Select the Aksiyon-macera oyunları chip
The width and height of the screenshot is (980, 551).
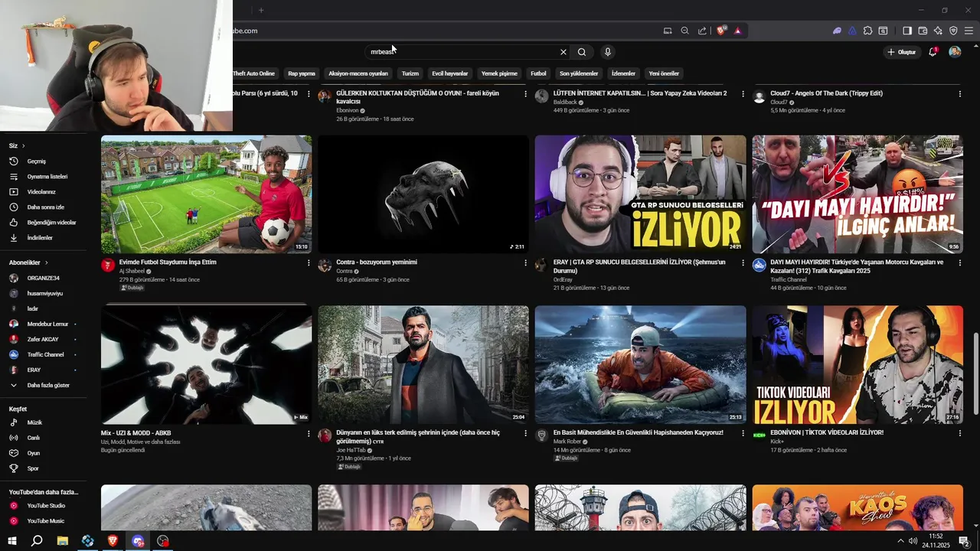click(x=358, y=73)
